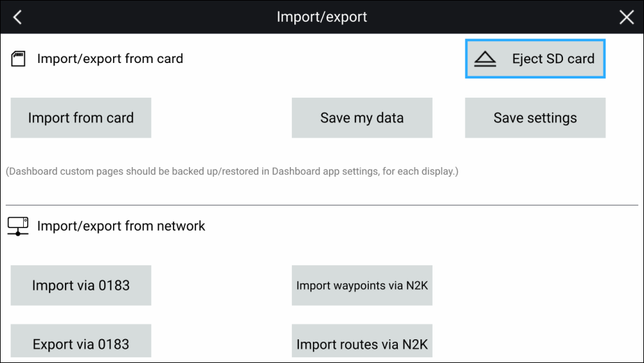Close the Import/export page
644x363 pixels.
pyautogui.click(x=626, y=17)
